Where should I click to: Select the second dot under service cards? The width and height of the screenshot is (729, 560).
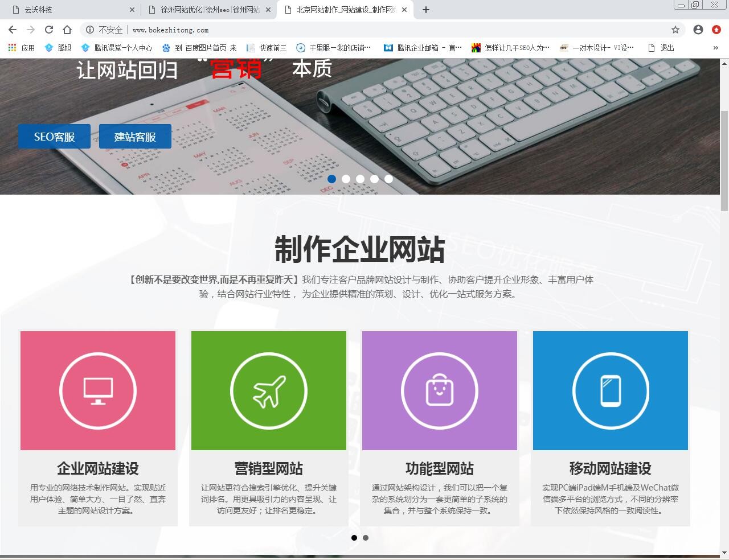[366, 537]
